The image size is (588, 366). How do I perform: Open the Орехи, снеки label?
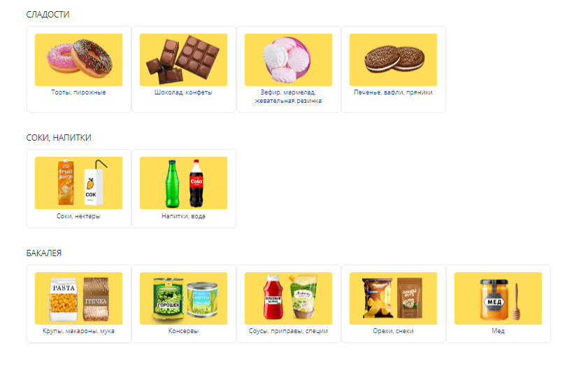tap(393, 331)
